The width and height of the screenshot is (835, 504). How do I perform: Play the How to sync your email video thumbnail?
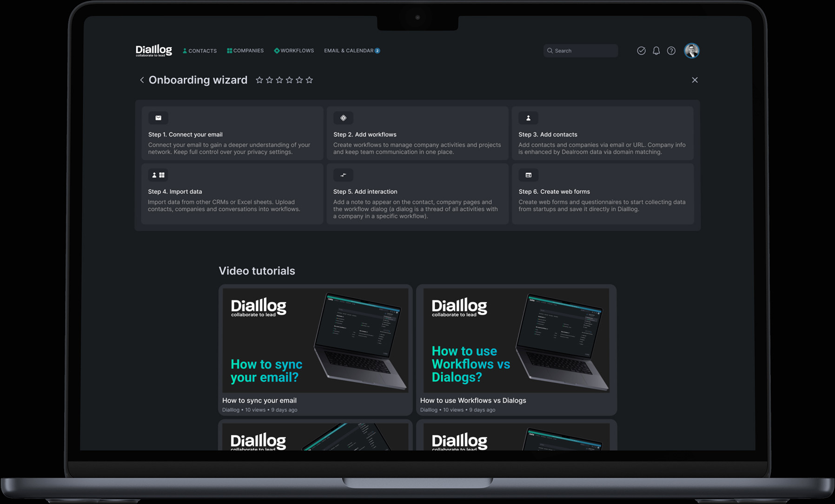coord(315,340)
